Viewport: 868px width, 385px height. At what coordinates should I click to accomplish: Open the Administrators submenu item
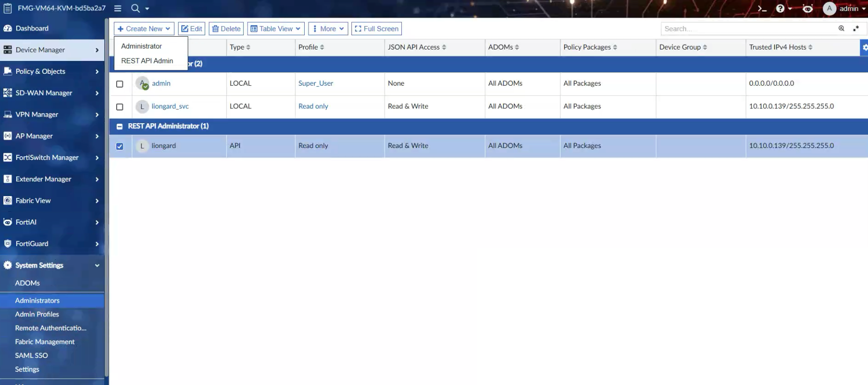(52, 301)
